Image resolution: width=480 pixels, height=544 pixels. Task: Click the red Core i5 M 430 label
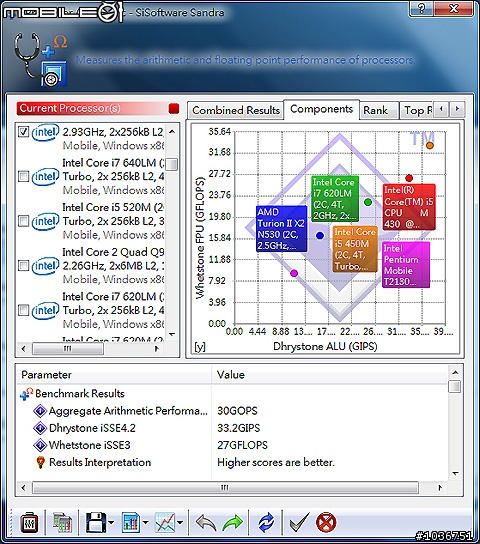(x=409, y=207)
